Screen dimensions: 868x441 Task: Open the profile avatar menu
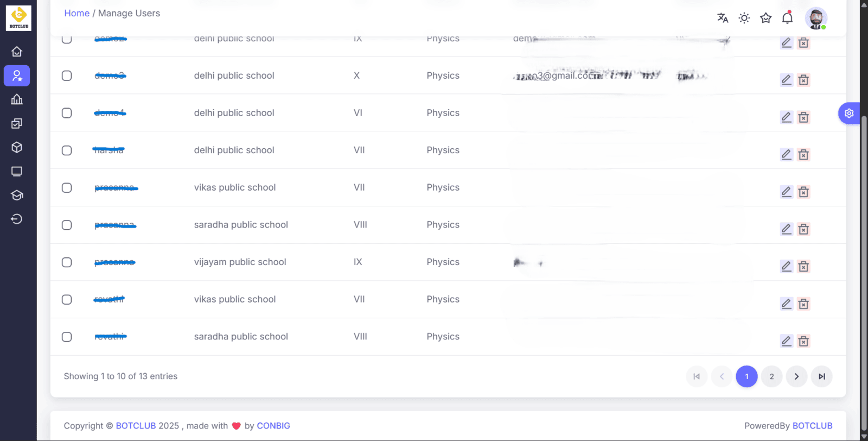pos(816,18)
